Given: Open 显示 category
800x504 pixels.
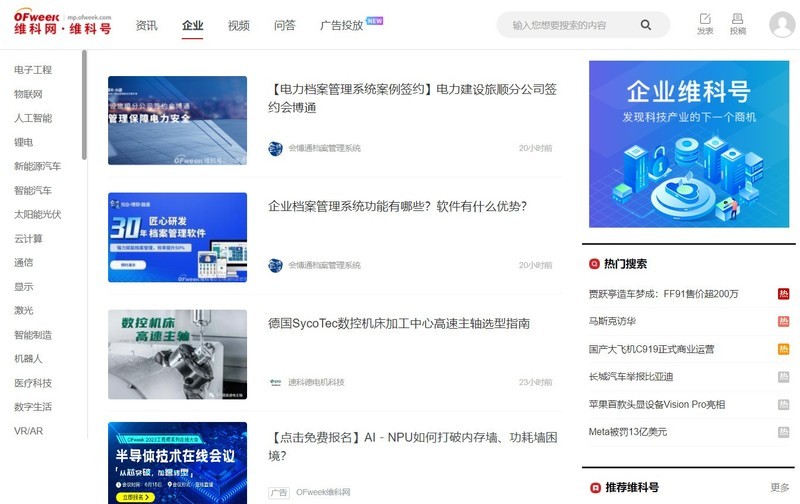Looking at the screenshot, I should pos(23,287).
